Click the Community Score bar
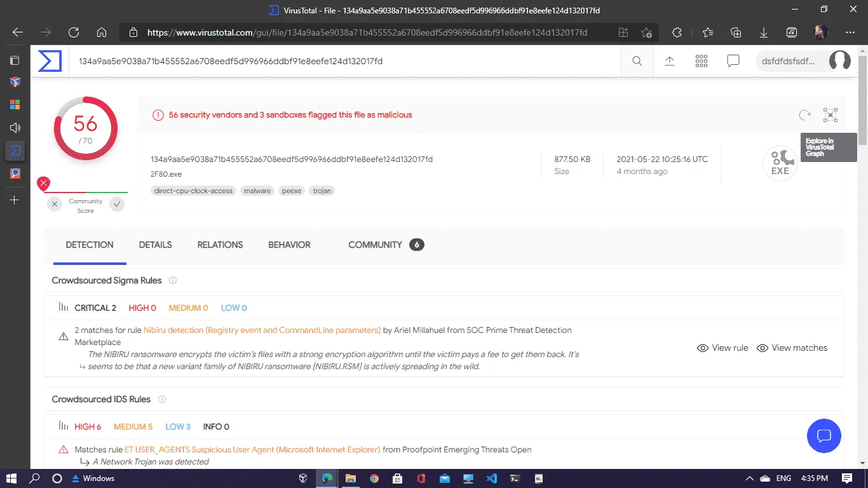868x488 pixels. [x=86, y=193]
